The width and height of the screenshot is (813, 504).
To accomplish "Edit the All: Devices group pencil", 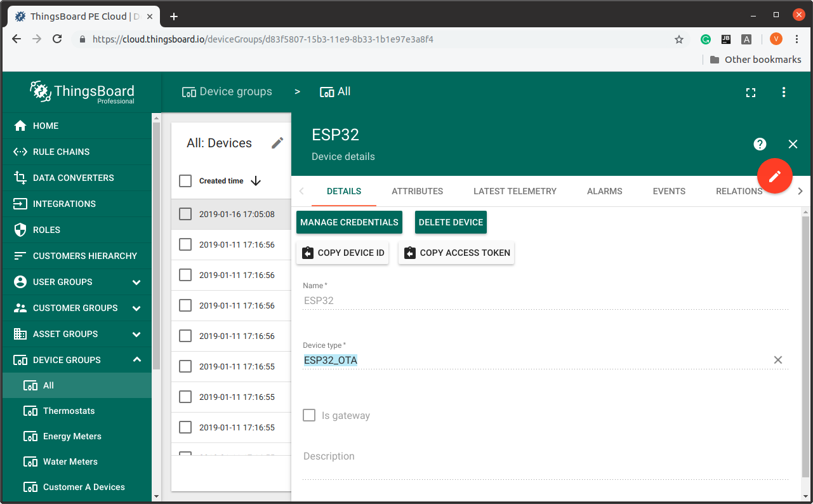I will point(277,143).
